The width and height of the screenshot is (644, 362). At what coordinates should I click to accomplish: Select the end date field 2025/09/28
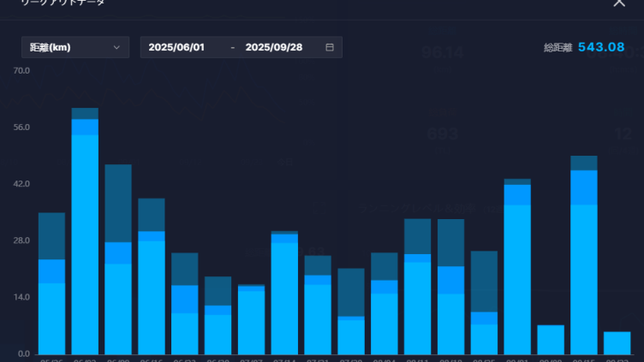273,47
